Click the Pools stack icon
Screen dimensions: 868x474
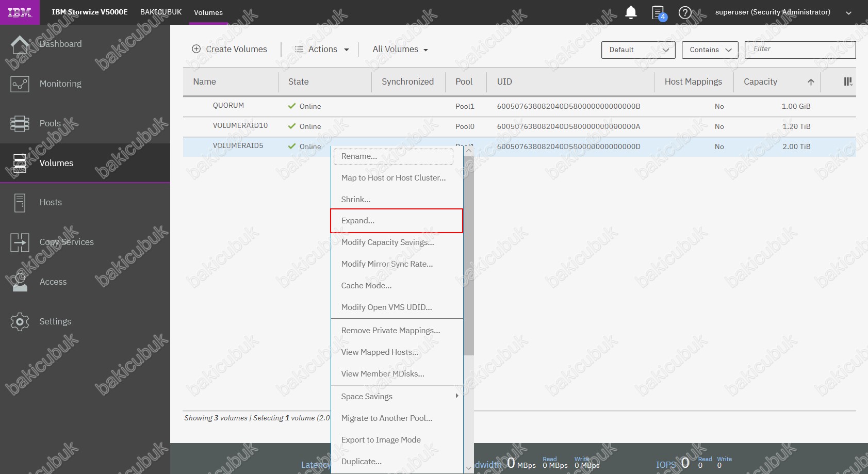[20, 124]
